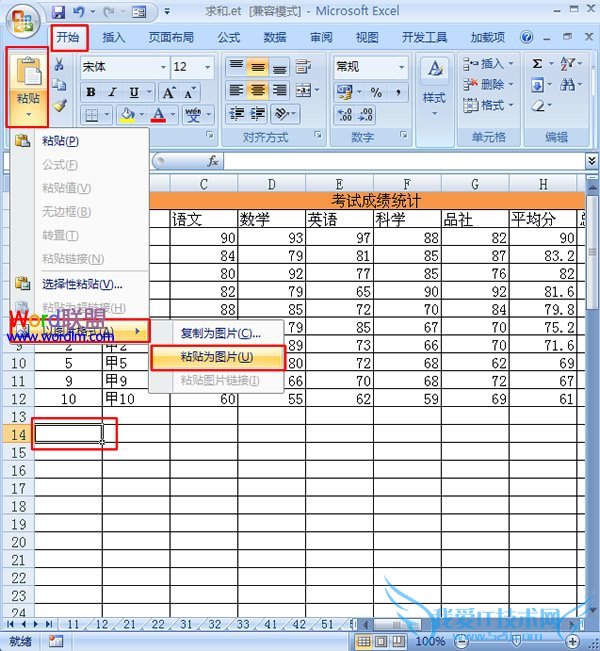Switch to Page Layout view button
The image size is (600, 651).
point(382,641)
